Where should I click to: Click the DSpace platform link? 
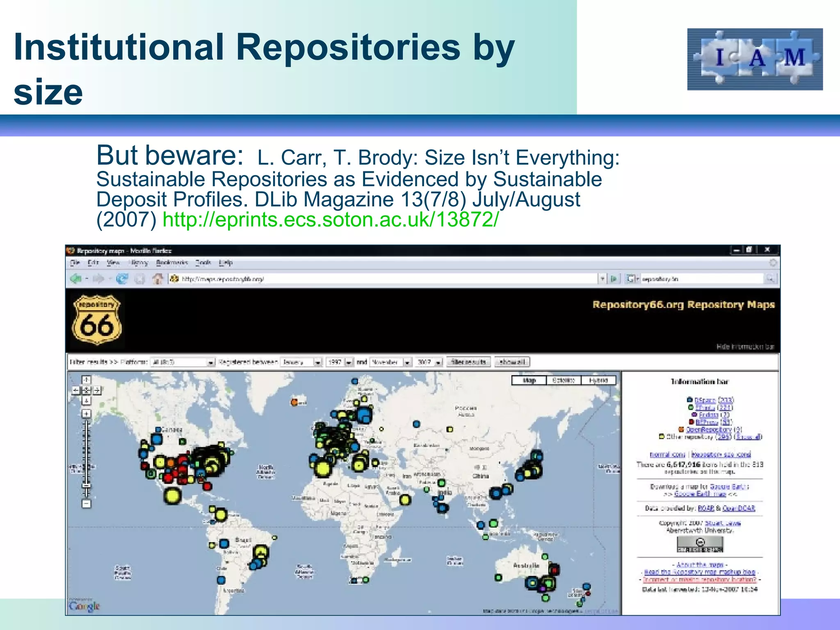705,400
